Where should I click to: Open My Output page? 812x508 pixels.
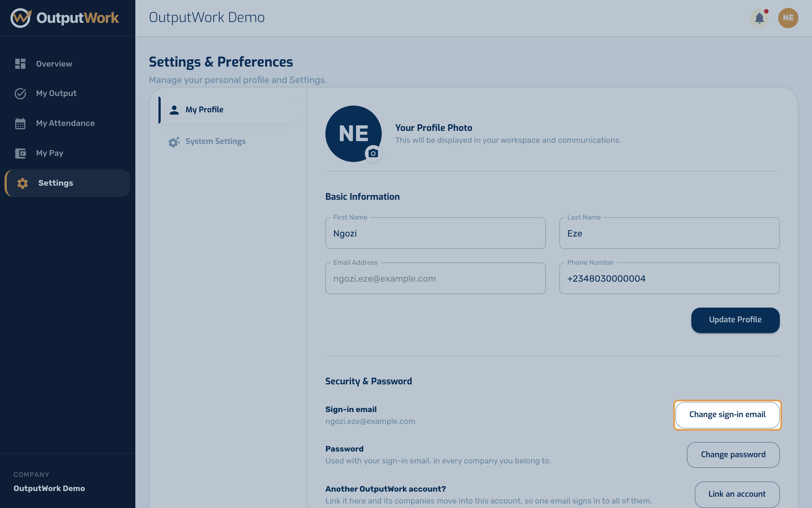coord(67,93)
